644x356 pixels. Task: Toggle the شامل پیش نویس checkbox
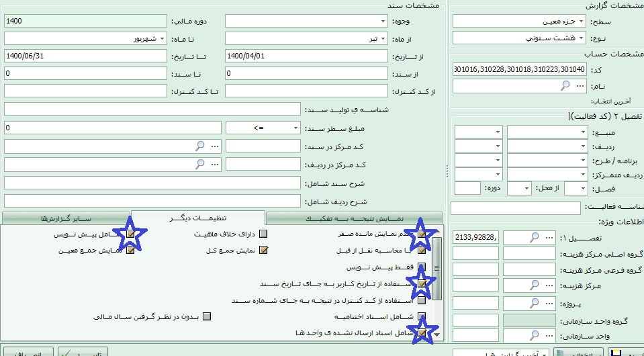click(x=130, y=234)
